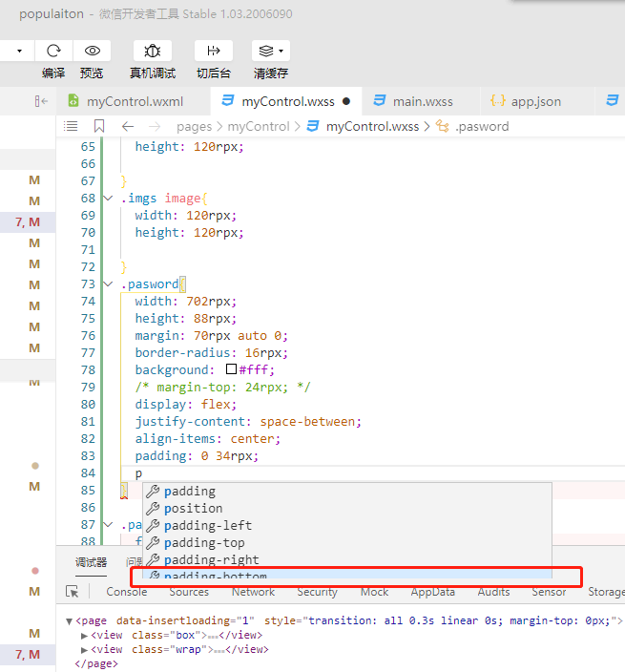Choose padding from autocomplete list
This screenshot has height=672, width=625.
[x=347, y=492]
